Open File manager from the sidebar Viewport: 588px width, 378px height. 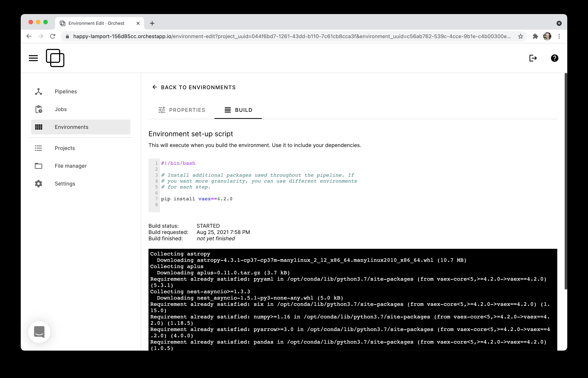pos(81,166)
